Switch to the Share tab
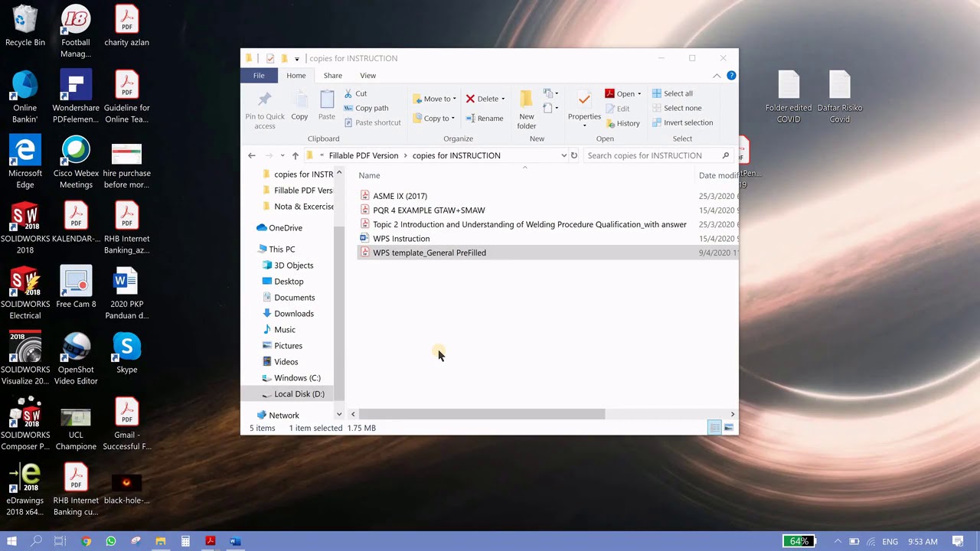 (x=332, y=76)
